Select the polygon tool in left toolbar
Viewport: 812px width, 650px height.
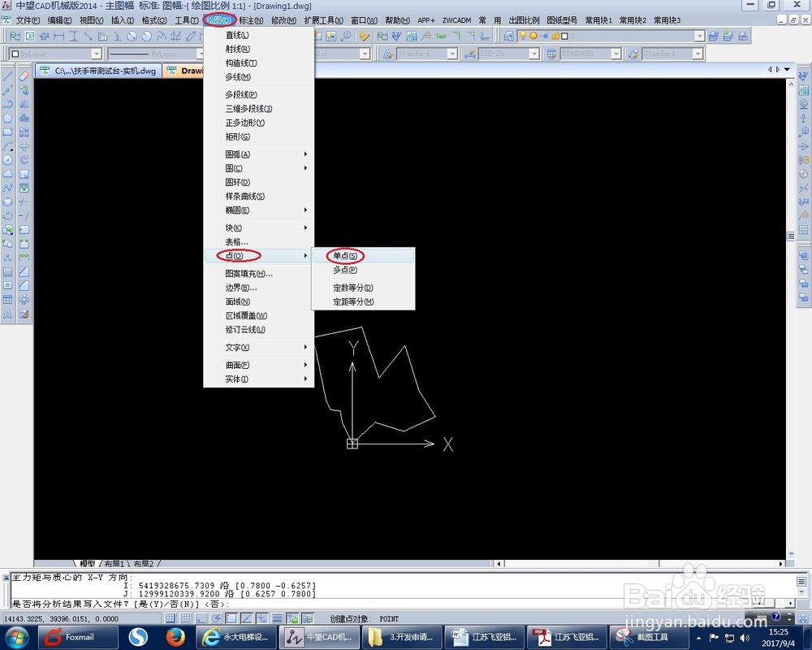click(x=8, y=118)
